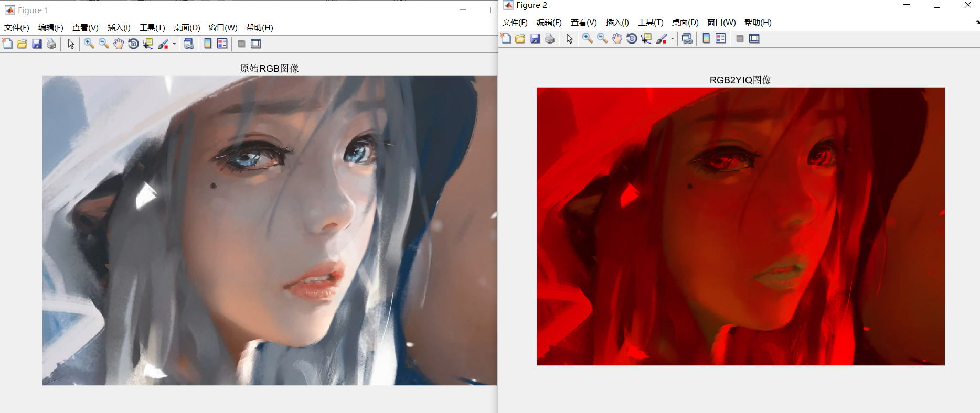
Task: Select Data Cursor tool in Figure 2
Action: 646,38
